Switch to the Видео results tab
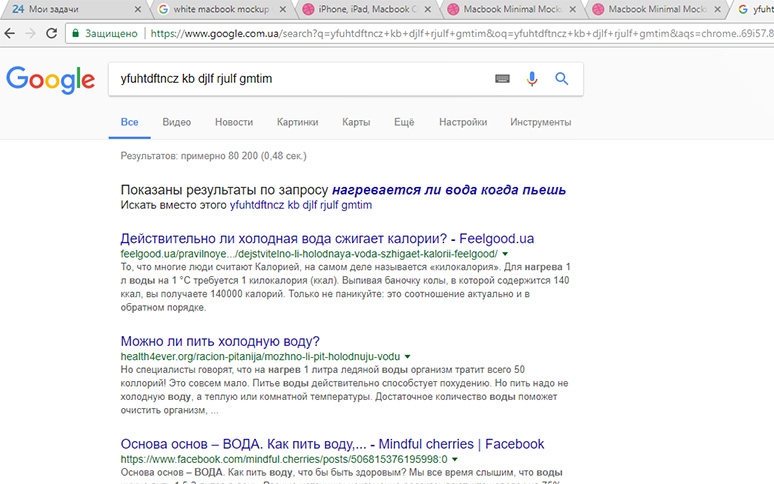 [177, 122]
